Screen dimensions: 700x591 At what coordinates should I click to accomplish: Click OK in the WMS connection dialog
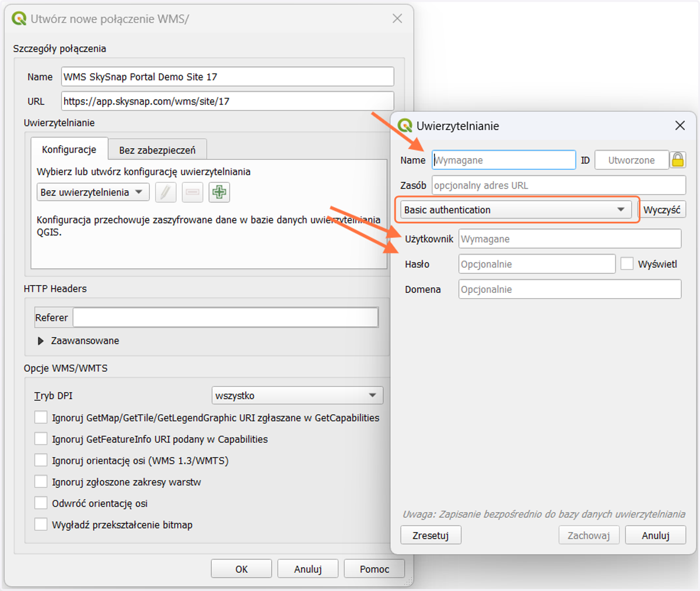tap(242, 569)
